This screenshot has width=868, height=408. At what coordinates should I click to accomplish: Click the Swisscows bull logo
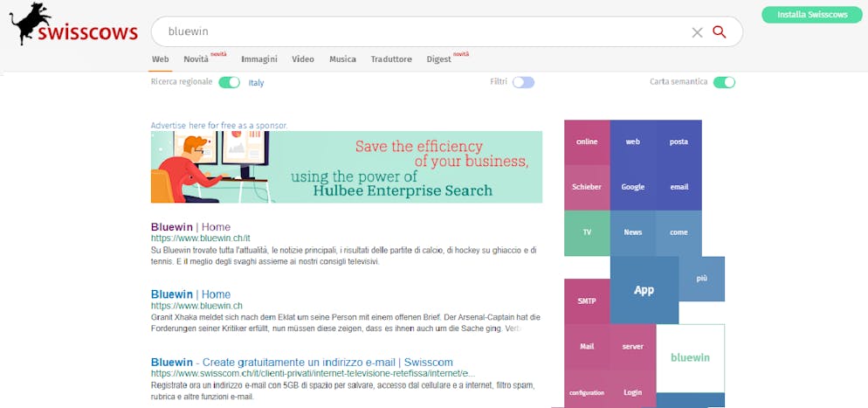click(x=72, y=24)
